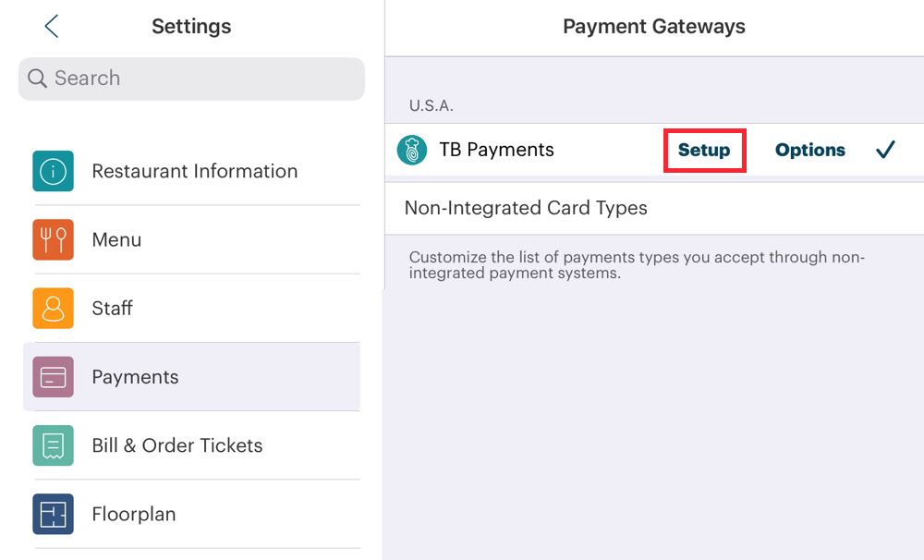Select the Payments card icon
The height and width of the screenshot is (560, 924).
pyautogui.click(x=53, y=376)
